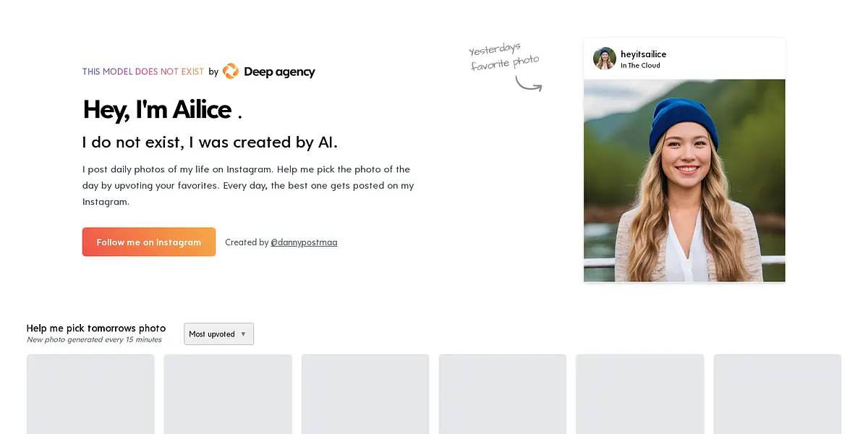The image size is (868, 434).
Task: Select the fourth photo placeholder card
Action: [x=503, y=393]
